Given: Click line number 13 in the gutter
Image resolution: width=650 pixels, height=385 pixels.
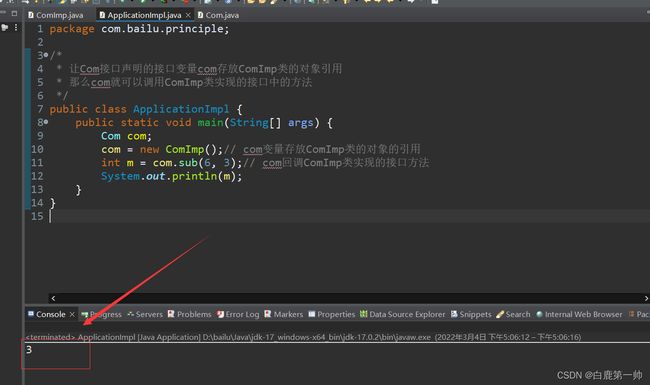Looking at the screenshot, I should (x=37, y=189).
